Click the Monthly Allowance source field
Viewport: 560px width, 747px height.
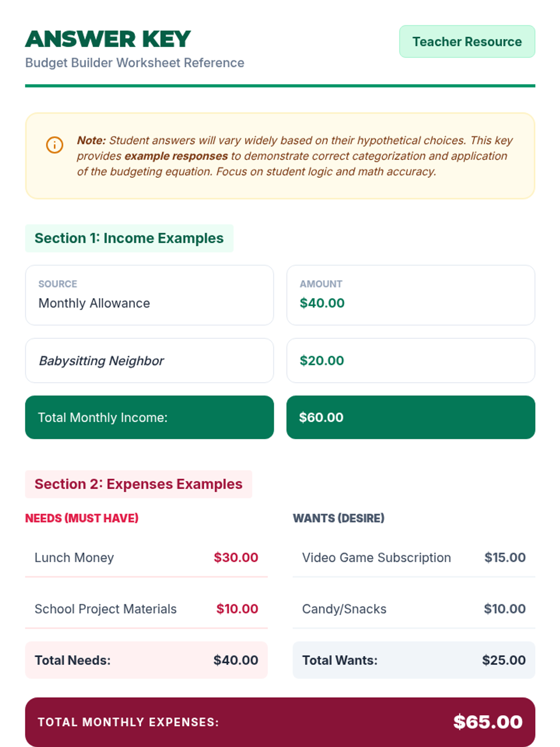click(149, 295)
